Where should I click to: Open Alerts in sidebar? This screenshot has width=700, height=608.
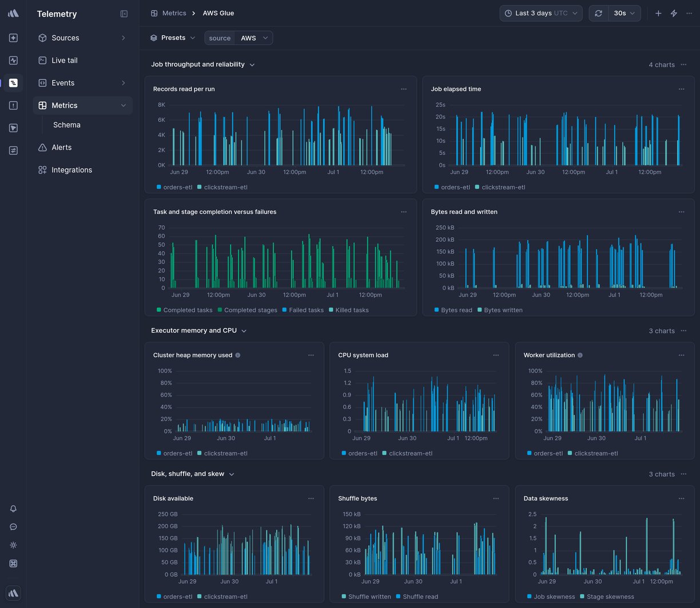(x=82, y=147)
